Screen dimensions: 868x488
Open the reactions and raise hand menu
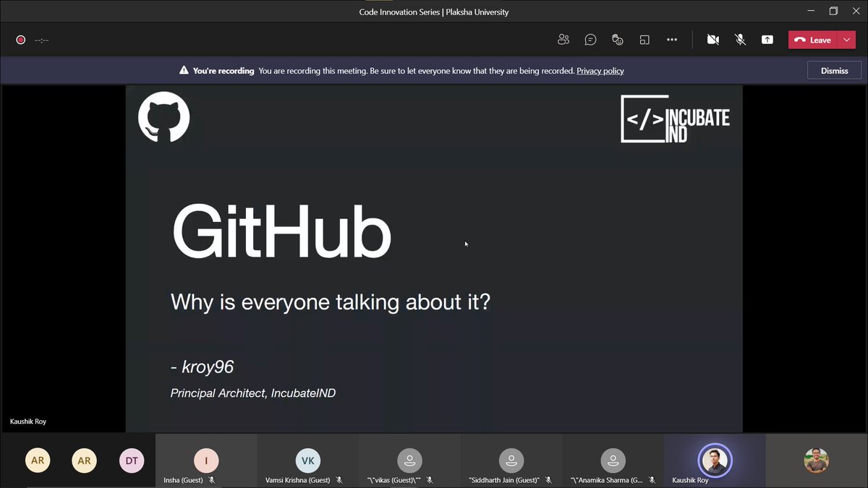coord(617,40)
